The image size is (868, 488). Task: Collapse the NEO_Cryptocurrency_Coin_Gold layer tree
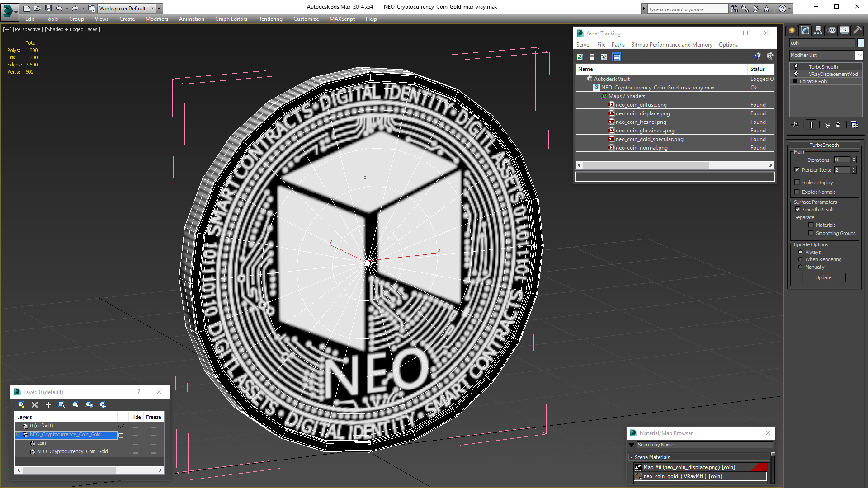pos(19,435)
